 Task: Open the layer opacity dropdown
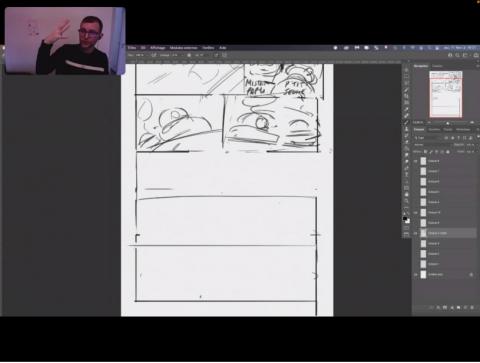click(x=470, y=145)
